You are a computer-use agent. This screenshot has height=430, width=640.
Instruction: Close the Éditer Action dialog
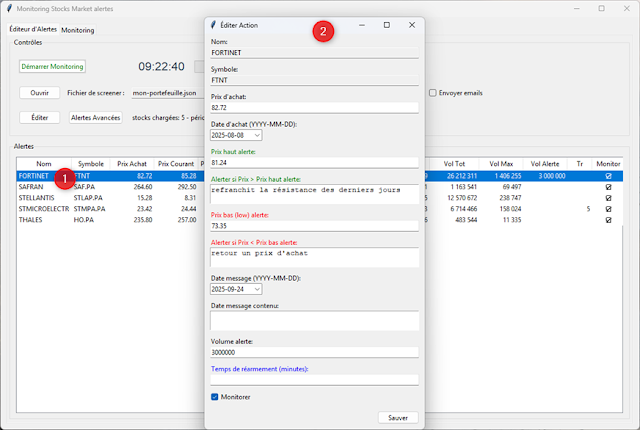coord(412,24)
